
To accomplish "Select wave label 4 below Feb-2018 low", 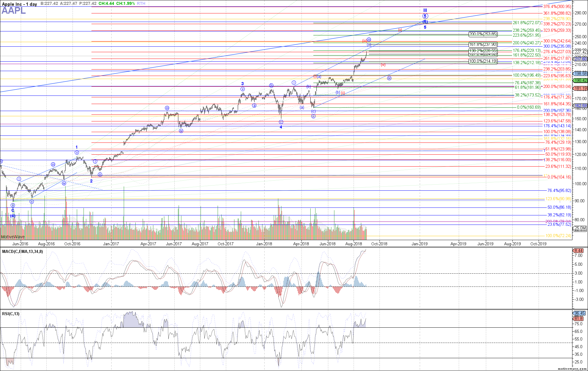I will tap(281, 127).
